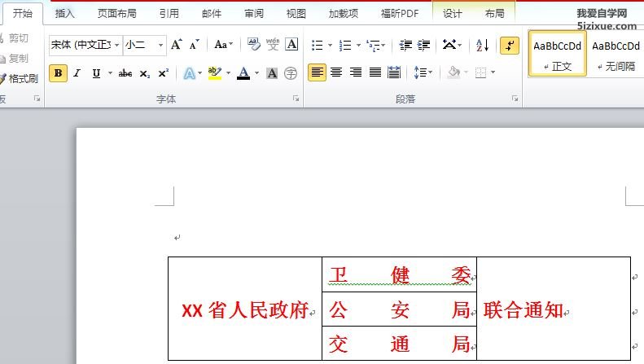644x364 pixels.
Task: Decrease paragraph indent
Action: (405, 45)
